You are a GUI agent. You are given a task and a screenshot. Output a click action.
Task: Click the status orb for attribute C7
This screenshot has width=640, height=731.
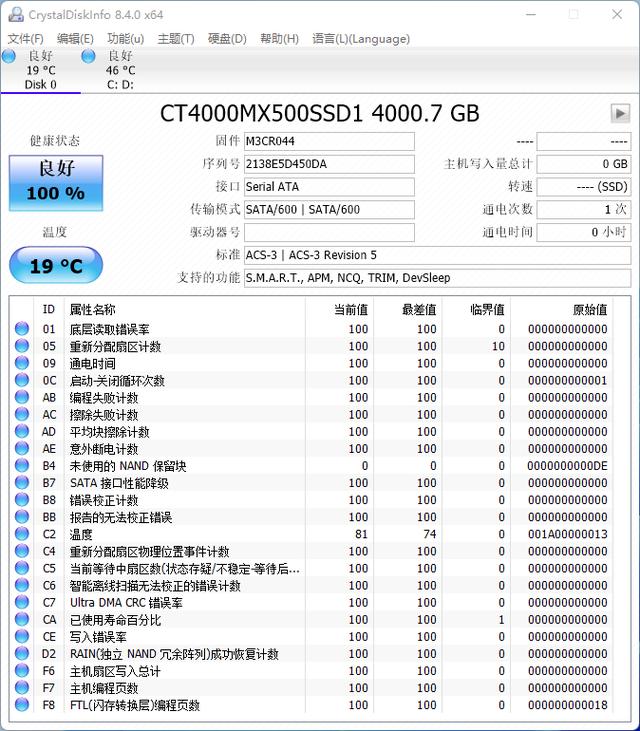[x=21, y=602]
